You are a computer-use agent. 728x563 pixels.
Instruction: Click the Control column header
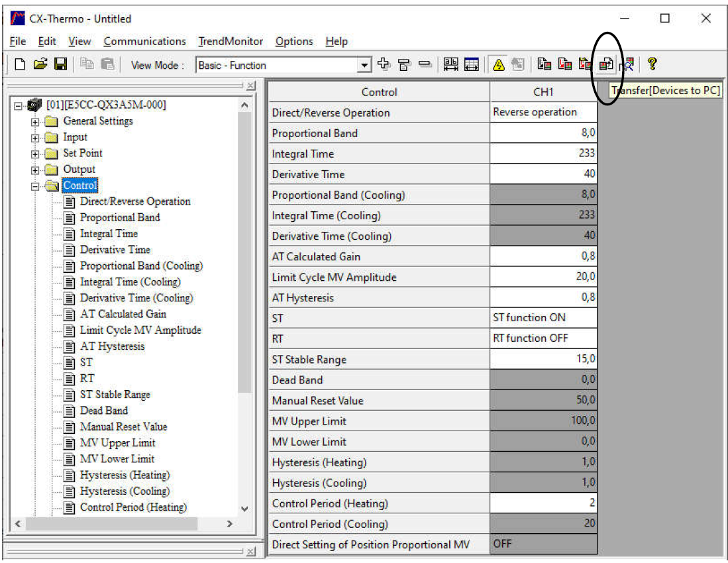click(379, 92)
